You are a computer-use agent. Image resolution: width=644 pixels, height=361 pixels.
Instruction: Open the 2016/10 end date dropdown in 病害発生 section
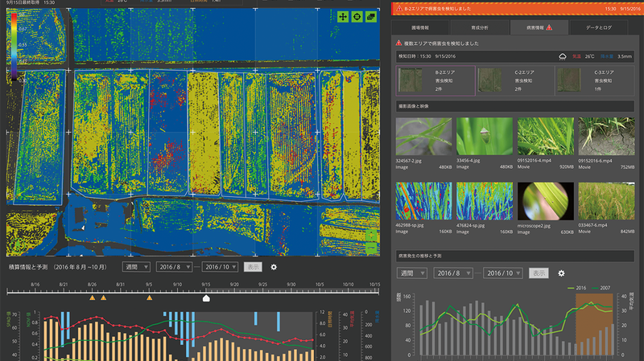coord(503,273)
